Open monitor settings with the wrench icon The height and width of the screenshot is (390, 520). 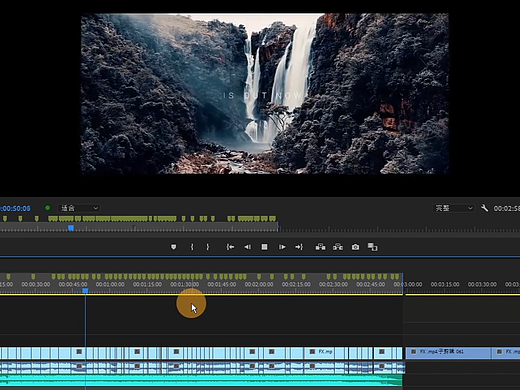484,208
